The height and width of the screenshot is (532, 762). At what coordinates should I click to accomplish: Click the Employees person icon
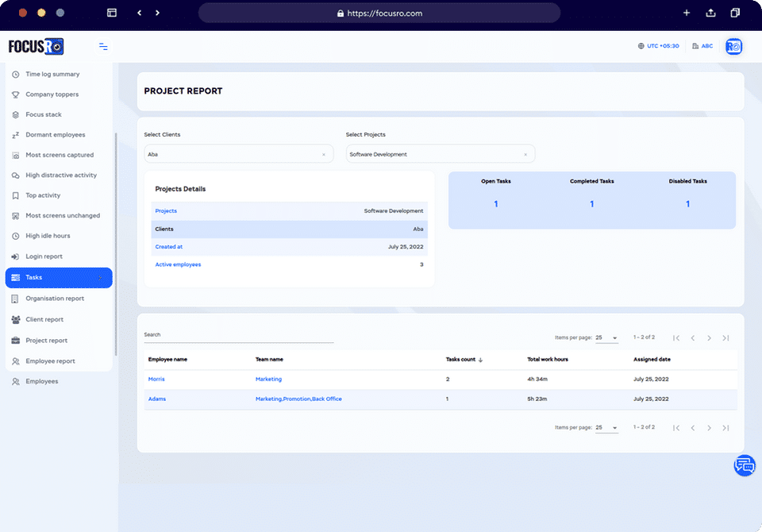pos(16,382)
